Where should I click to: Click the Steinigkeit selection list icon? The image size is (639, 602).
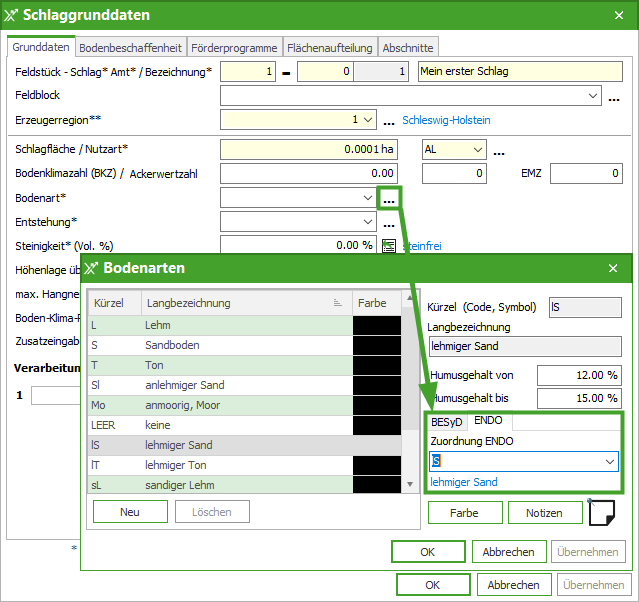pos(389,245)
